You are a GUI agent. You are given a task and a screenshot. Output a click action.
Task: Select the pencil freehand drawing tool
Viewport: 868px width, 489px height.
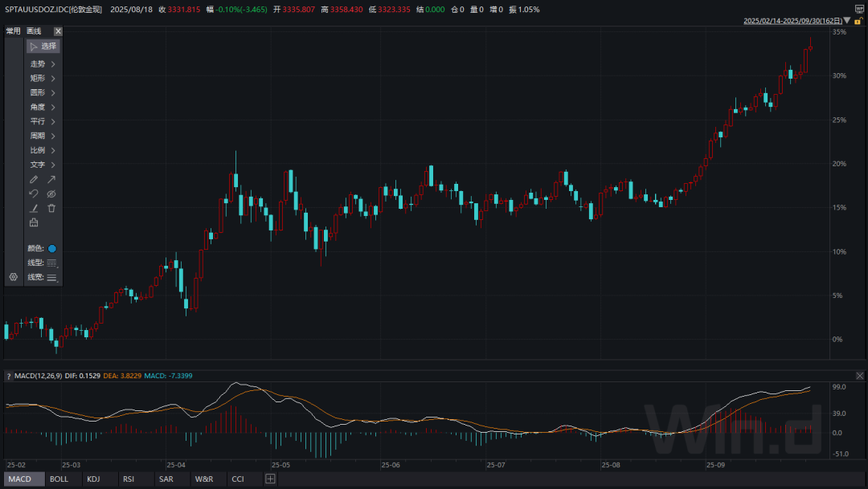coord(34,179)
